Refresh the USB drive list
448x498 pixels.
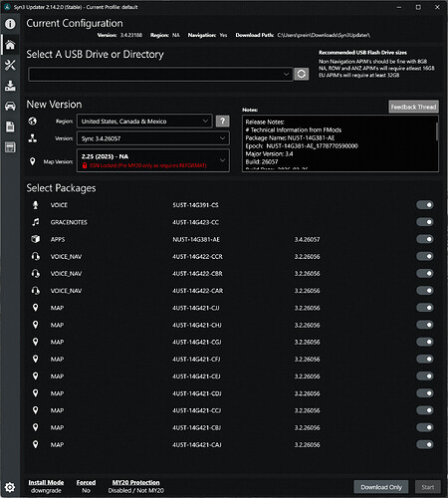tap(302, 74)
